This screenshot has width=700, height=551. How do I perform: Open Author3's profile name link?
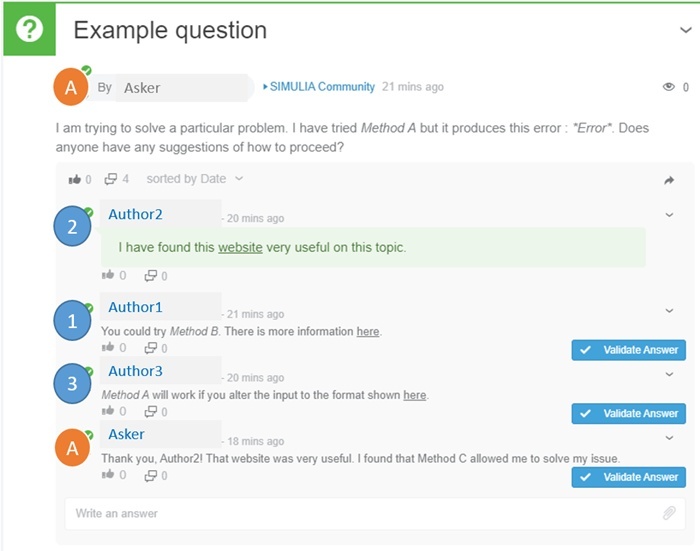tap(135, 371)
